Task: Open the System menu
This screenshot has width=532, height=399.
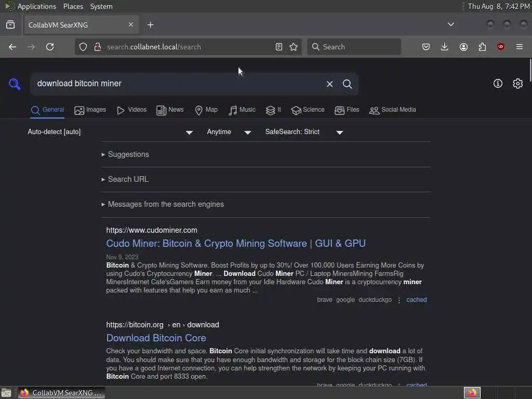Action: pos(101,6)
